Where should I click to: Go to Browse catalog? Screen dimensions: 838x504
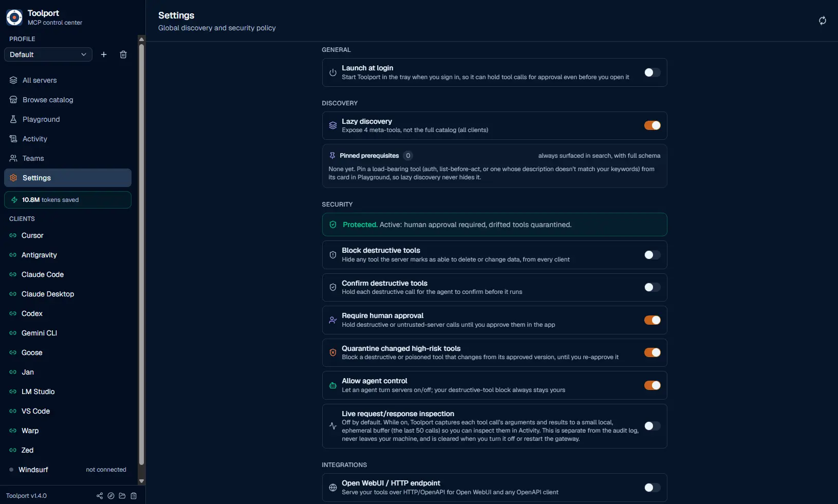(68, 100)
